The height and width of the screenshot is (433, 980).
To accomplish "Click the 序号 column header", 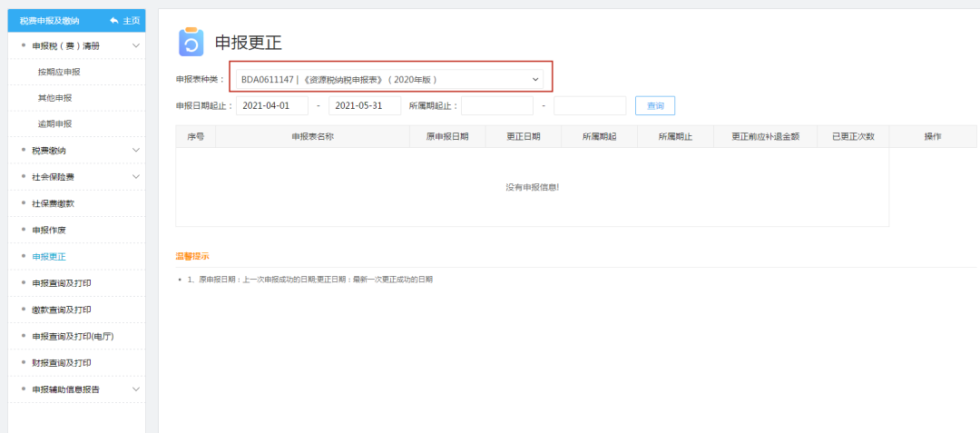I will [x=196, y=136].
